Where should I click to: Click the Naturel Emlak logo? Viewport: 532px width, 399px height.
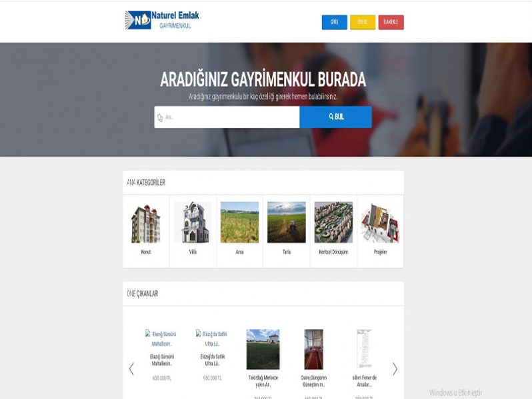tap(162, 20)
